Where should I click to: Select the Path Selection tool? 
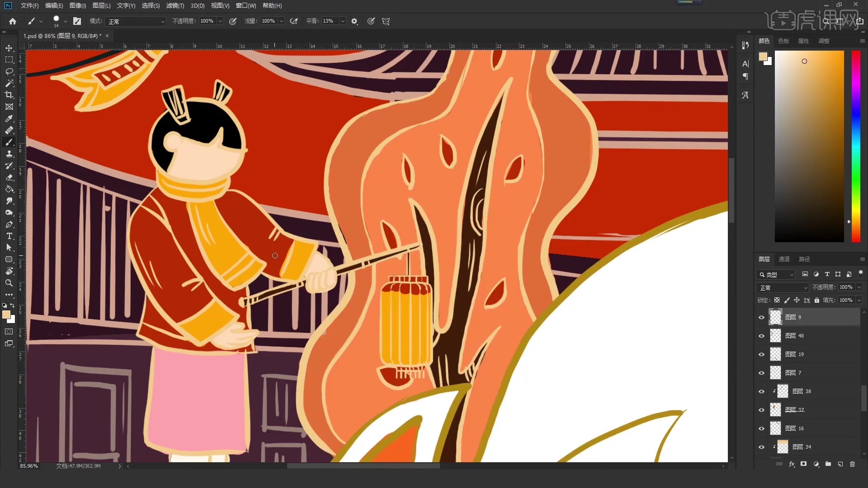[9, 248]
